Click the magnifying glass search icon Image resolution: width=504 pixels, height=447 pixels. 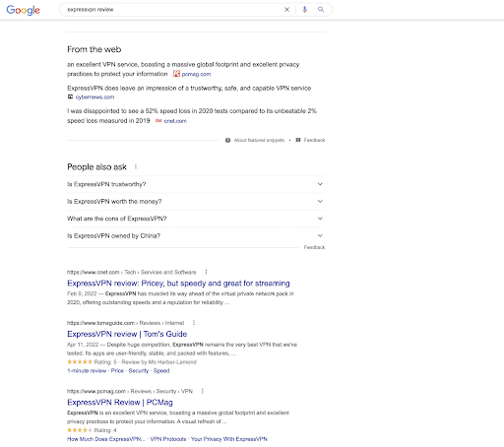pyautogui.click(x=321, y=10)
